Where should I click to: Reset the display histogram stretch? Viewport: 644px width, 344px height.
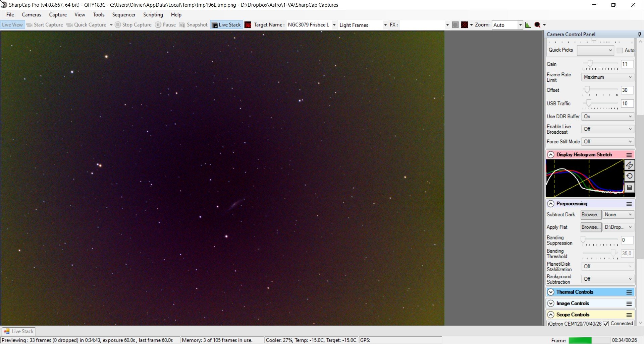[x=630, y=176]
